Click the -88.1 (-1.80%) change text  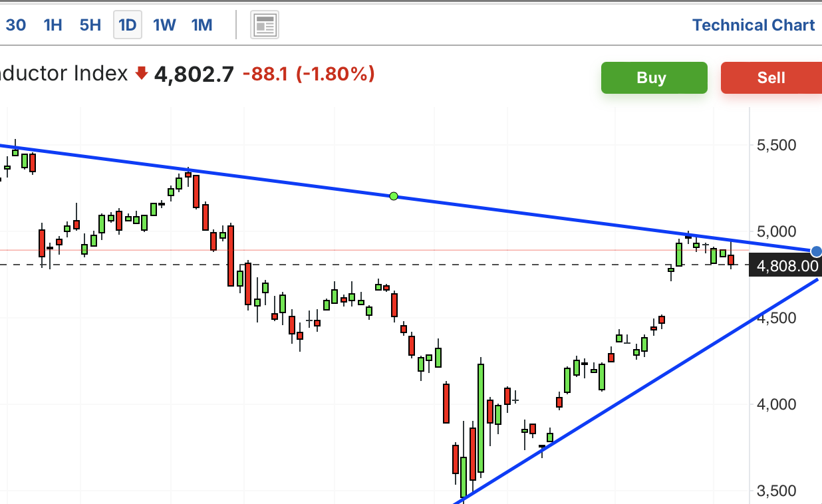pyautogui.click(x=309, y=74)
